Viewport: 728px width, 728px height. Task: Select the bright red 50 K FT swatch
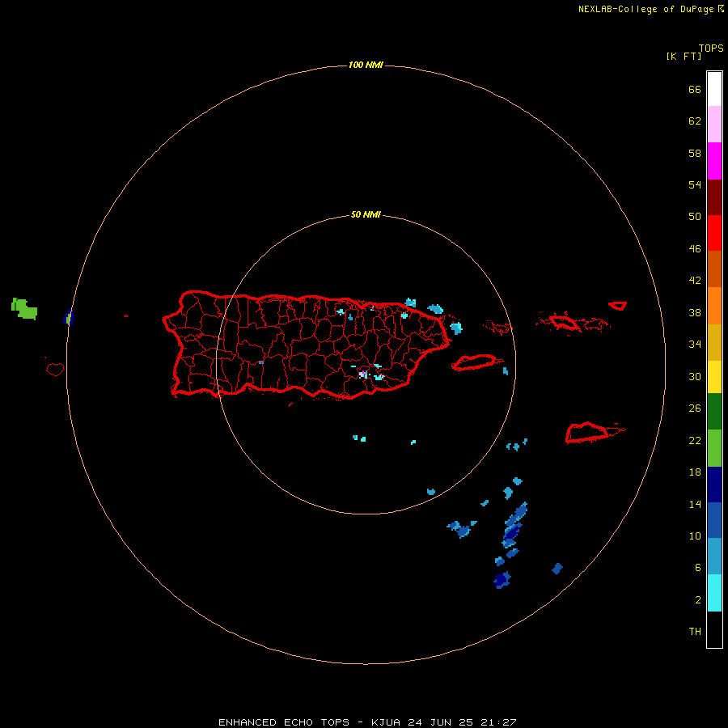(714, 233)
